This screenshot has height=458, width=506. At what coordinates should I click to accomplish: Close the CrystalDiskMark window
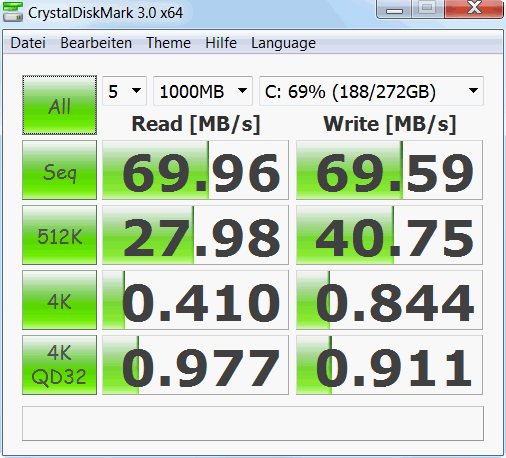(474, 9)
